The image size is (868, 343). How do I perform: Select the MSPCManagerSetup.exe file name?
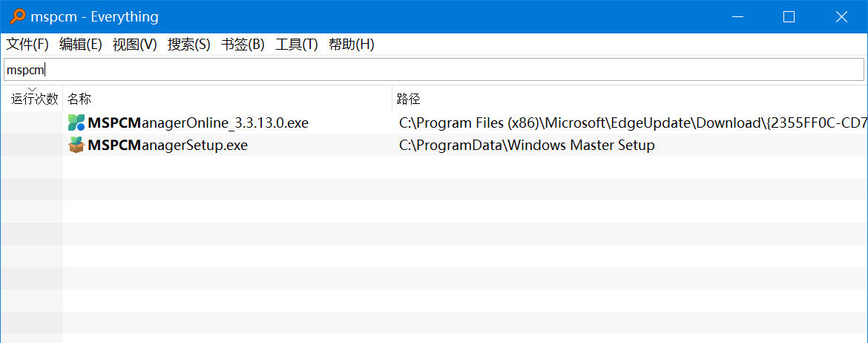(168, 145)
